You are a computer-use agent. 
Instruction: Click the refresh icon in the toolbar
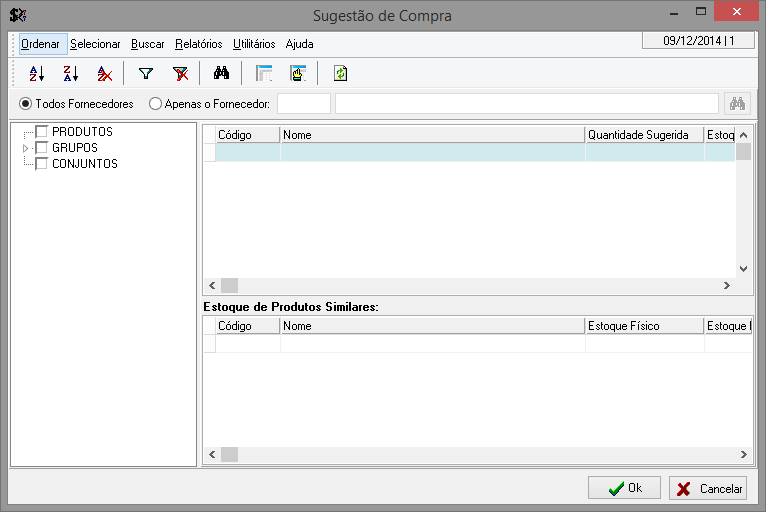[340, 73]
